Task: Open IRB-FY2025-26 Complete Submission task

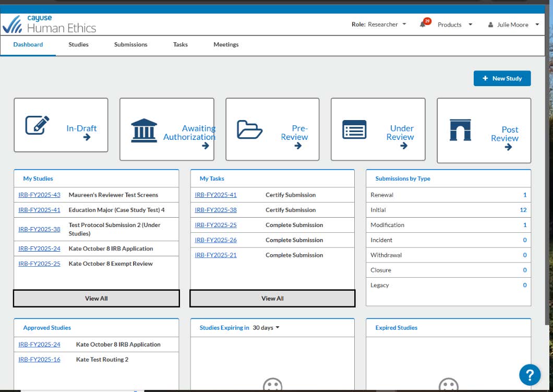Action: click(x=216, y=240)
